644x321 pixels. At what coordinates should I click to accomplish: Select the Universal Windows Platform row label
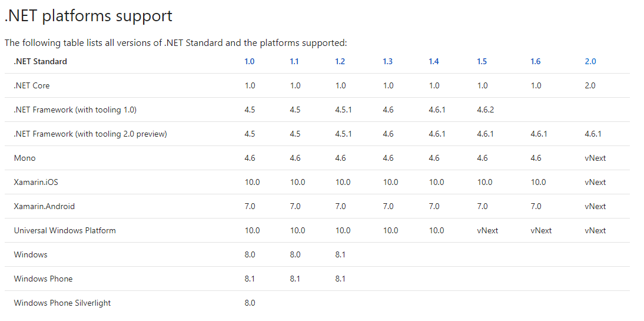[x=65, y=230]
